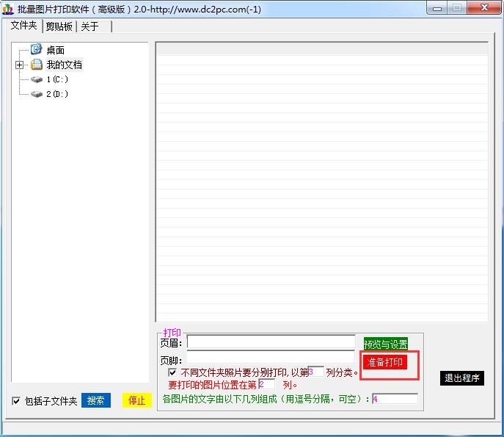Click the empty file list header row
Screen dimensions: 504x437
coord(322,49)
